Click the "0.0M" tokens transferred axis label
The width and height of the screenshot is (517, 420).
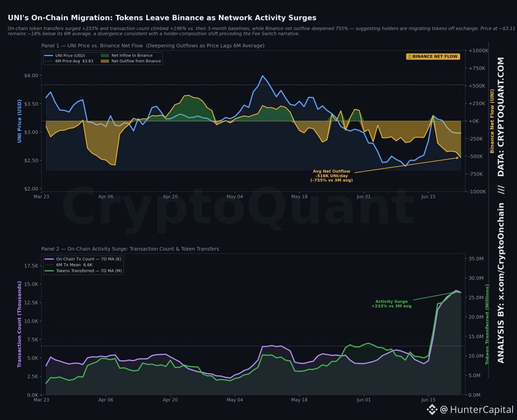pyautogui.click(x=475, y=395)
